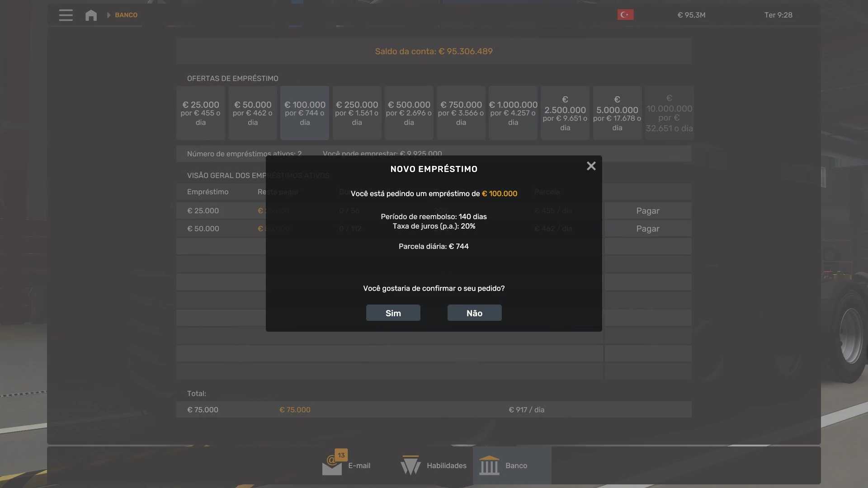Close the Novo Empréstimo dialog with X

[591, 166]
